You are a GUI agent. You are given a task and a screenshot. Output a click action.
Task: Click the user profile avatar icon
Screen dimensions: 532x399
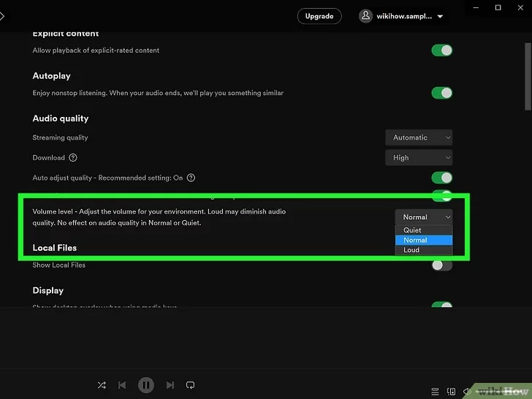tap(366, 16)
